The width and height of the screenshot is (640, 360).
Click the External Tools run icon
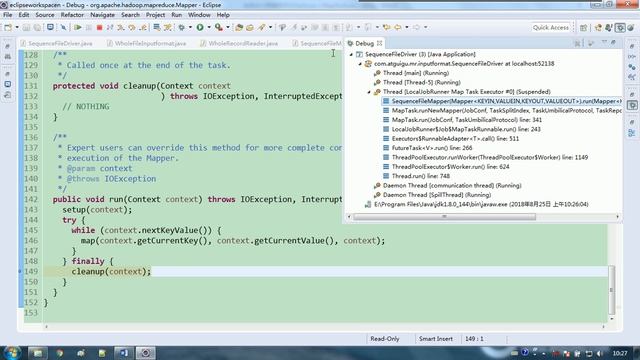pyautogui.click(x=219, y=27)
